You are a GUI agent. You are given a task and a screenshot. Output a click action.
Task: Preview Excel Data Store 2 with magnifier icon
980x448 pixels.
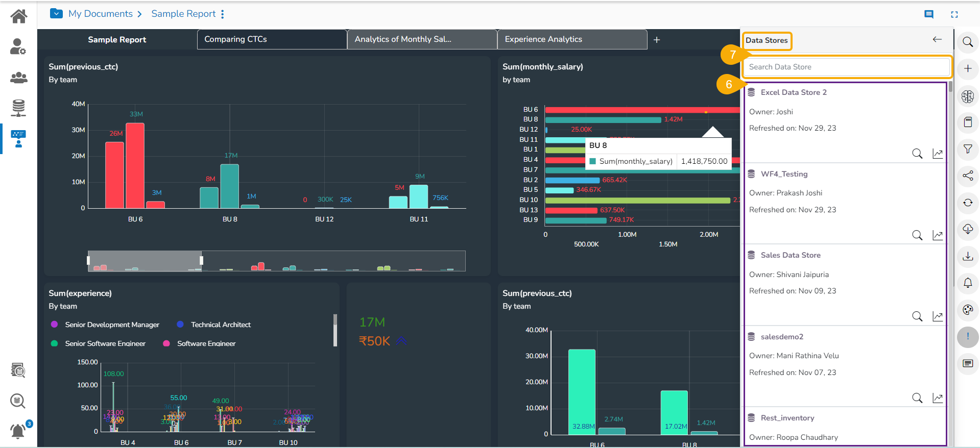[x=917, y=154]
